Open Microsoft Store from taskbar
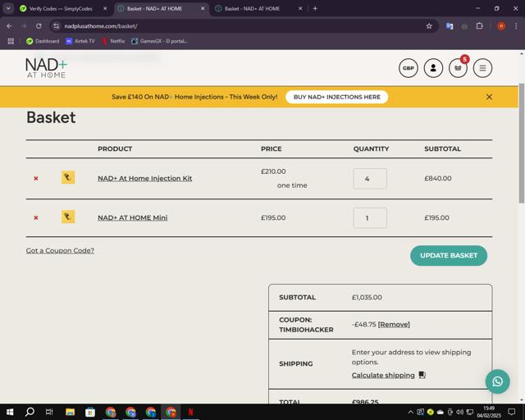Image resolution: width=525 pixels, height=420 pixels. click(90, 412)
